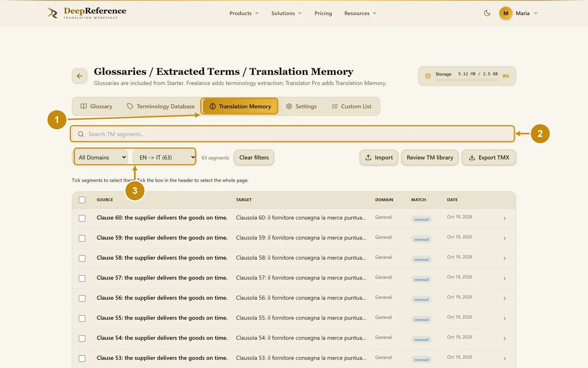Select the Translation Memory tab
Image resolution: width=588 pixels, height=368 pixels.
click(x=239, y=106)
